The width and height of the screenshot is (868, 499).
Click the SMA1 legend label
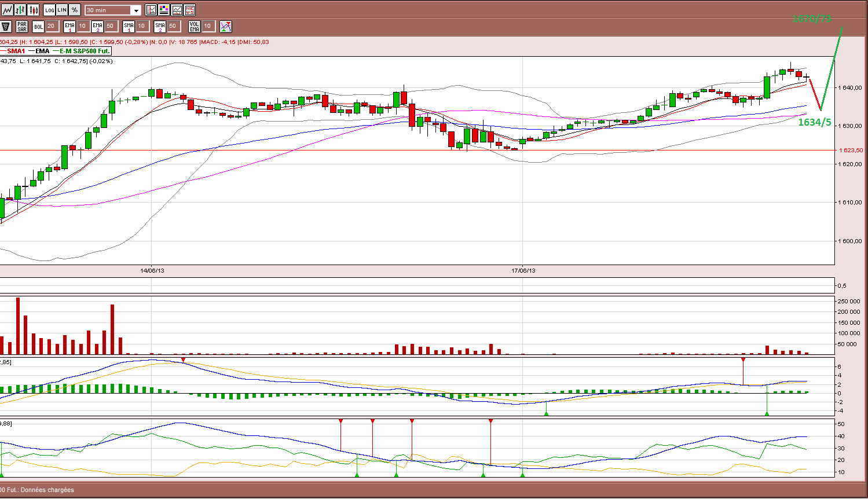point(16,51)
